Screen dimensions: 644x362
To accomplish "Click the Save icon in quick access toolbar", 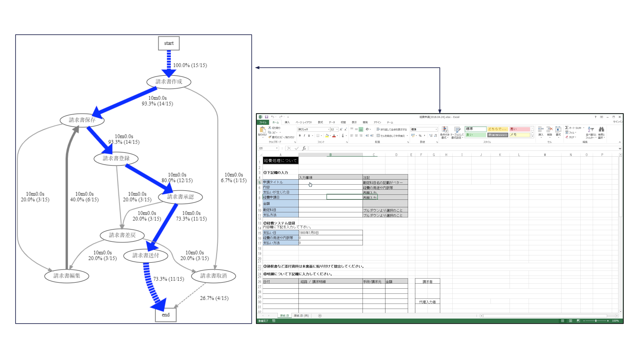I will click(266, 117).
